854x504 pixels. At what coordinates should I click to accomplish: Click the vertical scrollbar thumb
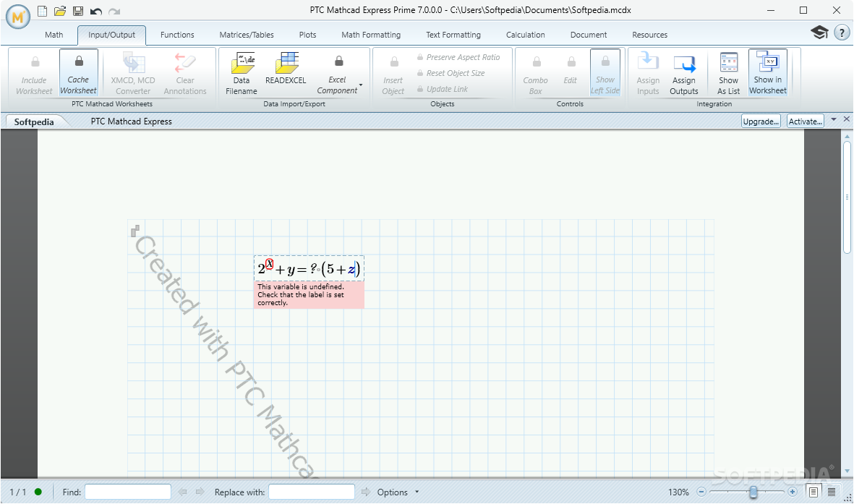coord(847,197)
